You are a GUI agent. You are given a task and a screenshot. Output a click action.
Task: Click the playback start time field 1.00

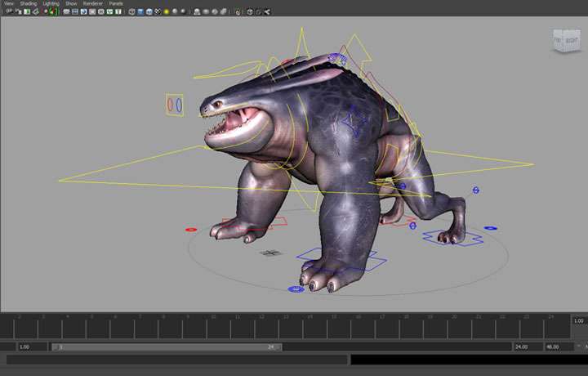32,347
